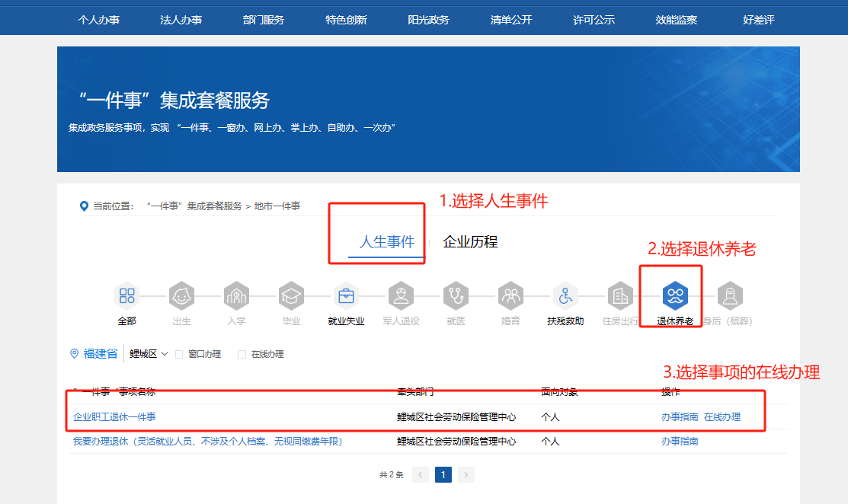
Task: Tick the 在线办理 filter checkbox
Action: tap(242, 354)
